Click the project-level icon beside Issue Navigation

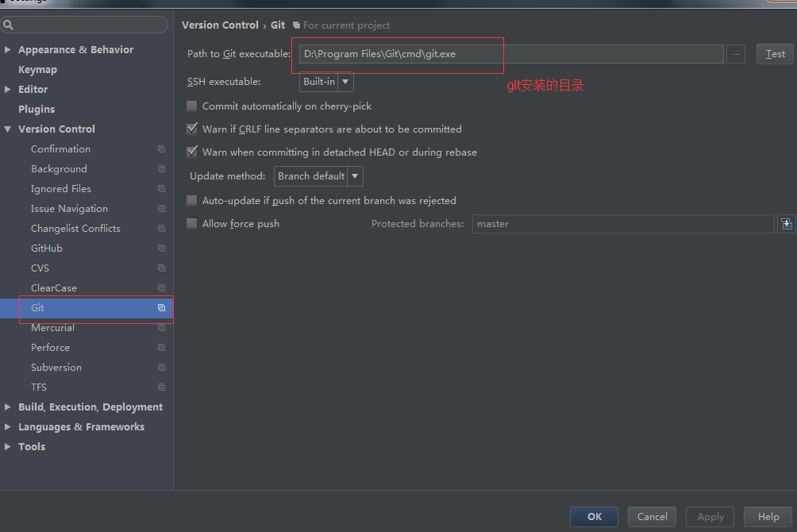pyautogui.click(x=161, y=209)
